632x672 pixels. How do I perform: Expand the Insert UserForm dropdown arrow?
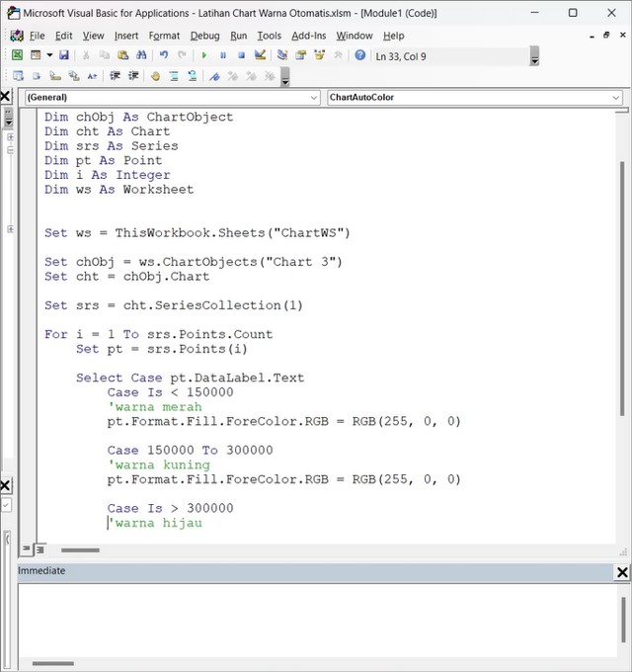pos(48,56)
